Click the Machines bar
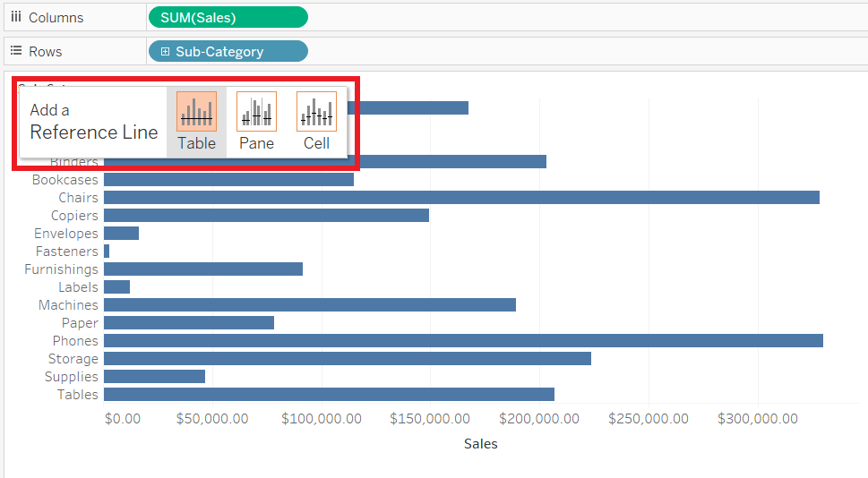Viewport: 868px width, 478px height. [x=309, y=304]
